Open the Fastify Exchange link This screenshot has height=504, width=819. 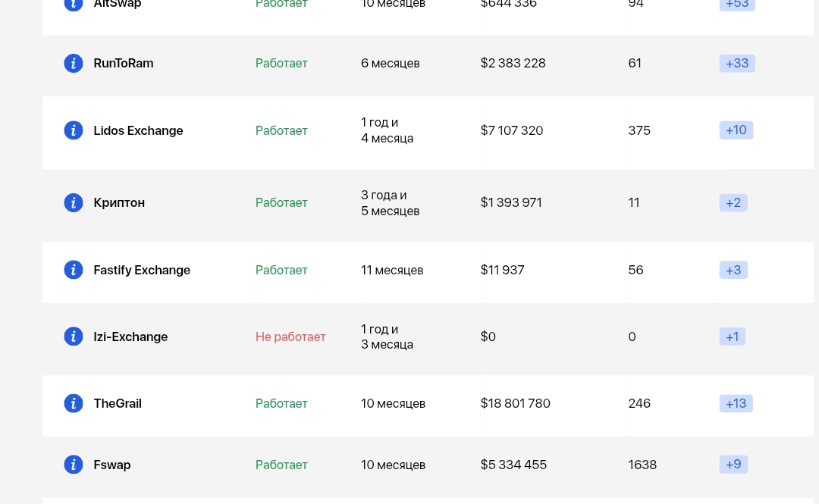[142, 270]
